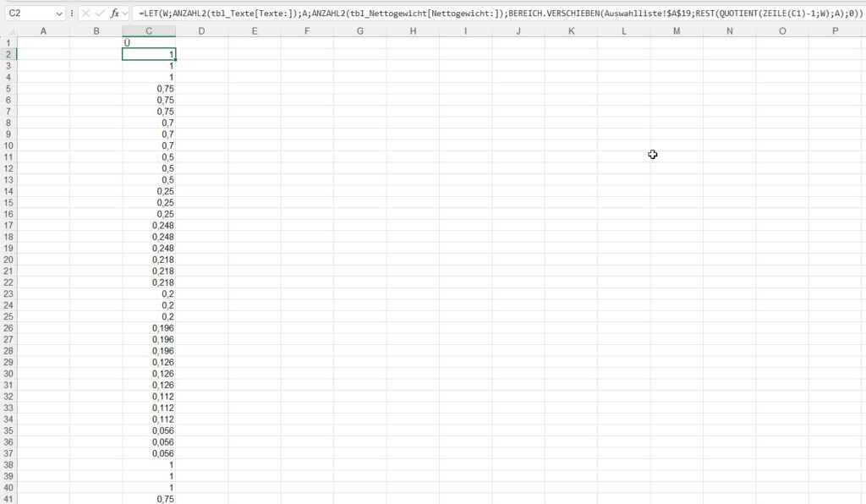Select row 20 header
Viewport: 866px width, 504px height.
[x=8, y=260]
